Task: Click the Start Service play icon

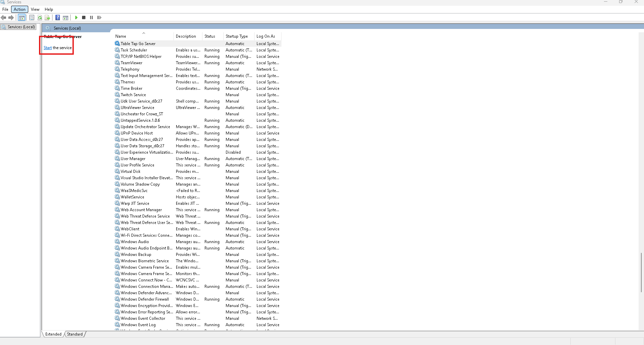Action: click(76, 17)
